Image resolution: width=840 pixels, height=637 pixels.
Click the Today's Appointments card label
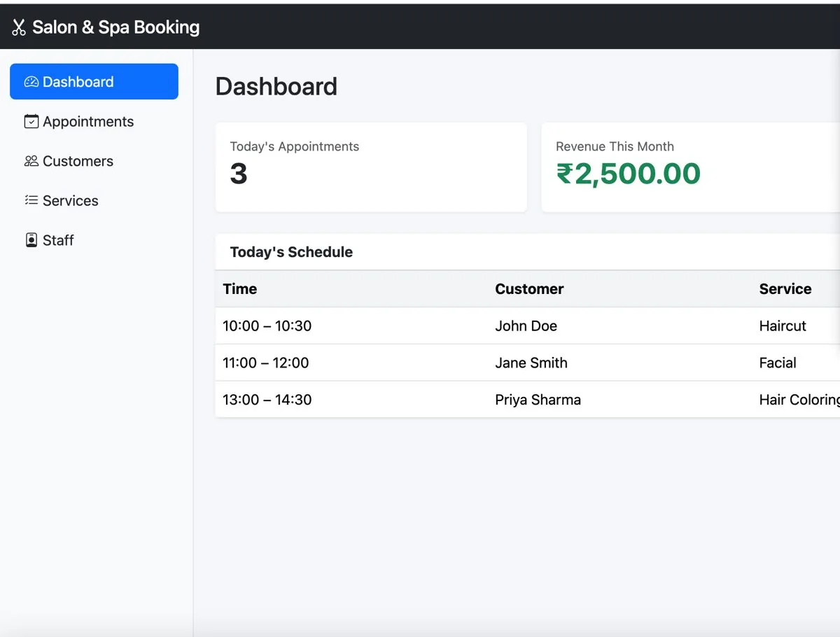295,146
